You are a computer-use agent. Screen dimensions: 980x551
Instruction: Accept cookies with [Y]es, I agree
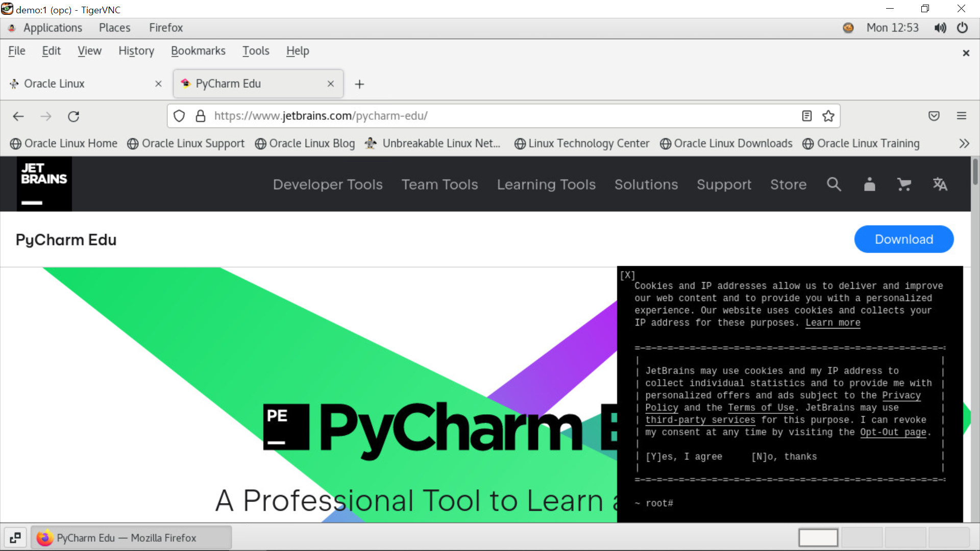(684, 457)
